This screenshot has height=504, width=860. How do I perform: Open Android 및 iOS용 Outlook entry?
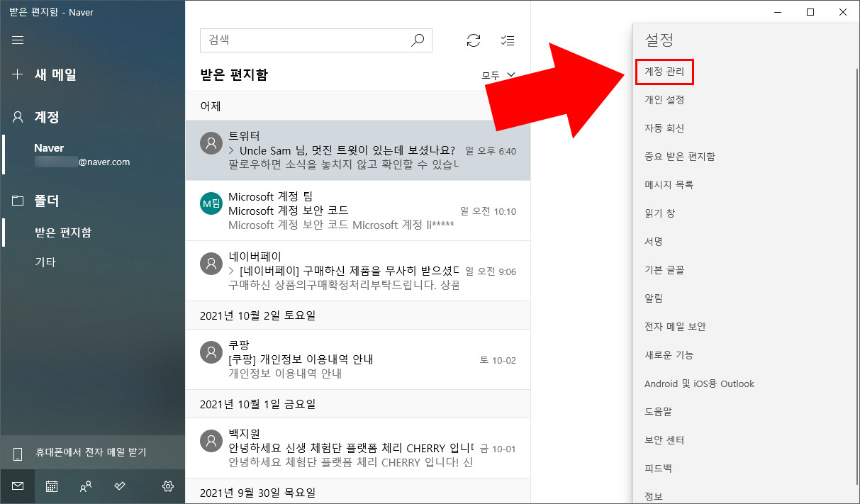coord(699,383)
